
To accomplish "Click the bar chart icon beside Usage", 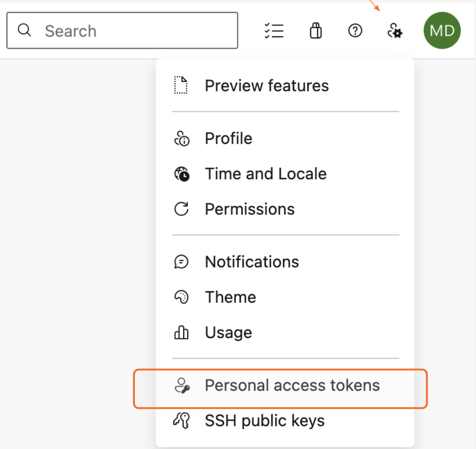I will click(x=181, y=333).
